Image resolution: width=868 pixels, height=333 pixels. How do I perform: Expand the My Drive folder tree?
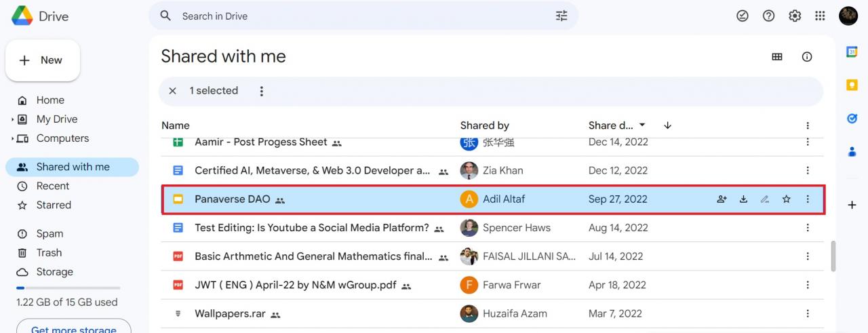(x=12, y=119)
